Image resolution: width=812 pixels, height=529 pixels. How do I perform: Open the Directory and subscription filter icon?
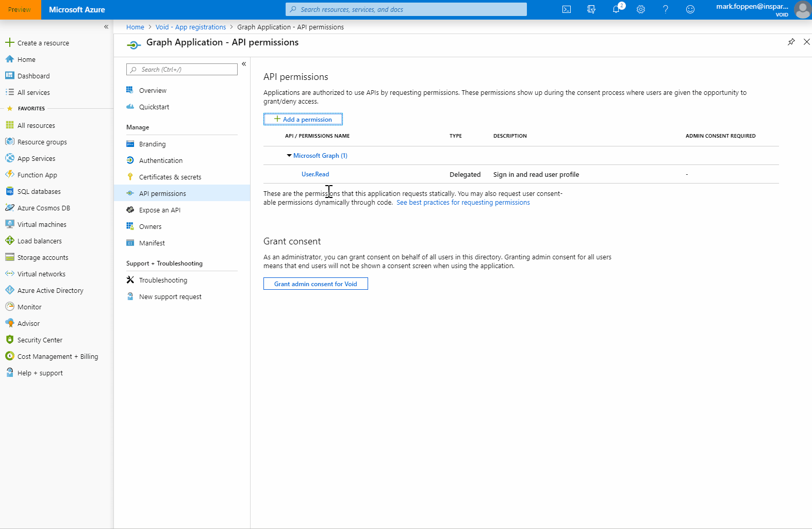click(591, 9)
